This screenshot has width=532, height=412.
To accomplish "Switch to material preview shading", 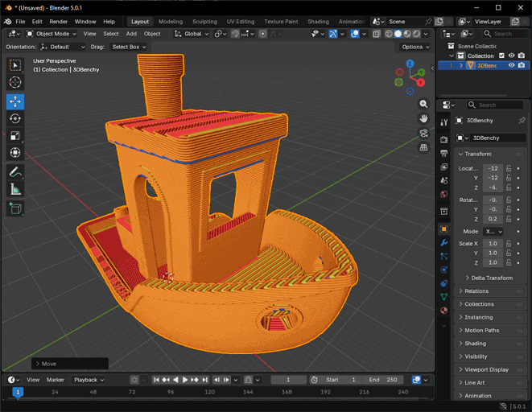I will point(407,34).
